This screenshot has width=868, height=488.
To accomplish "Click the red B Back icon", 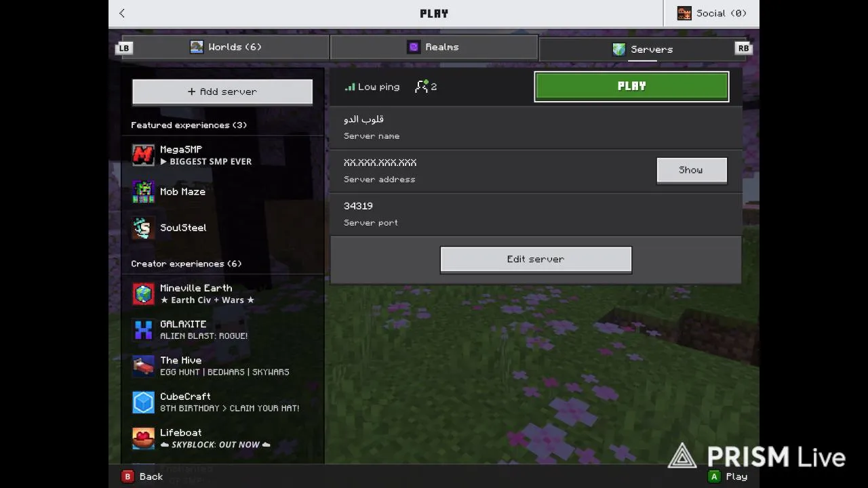I will pos(127,476).
